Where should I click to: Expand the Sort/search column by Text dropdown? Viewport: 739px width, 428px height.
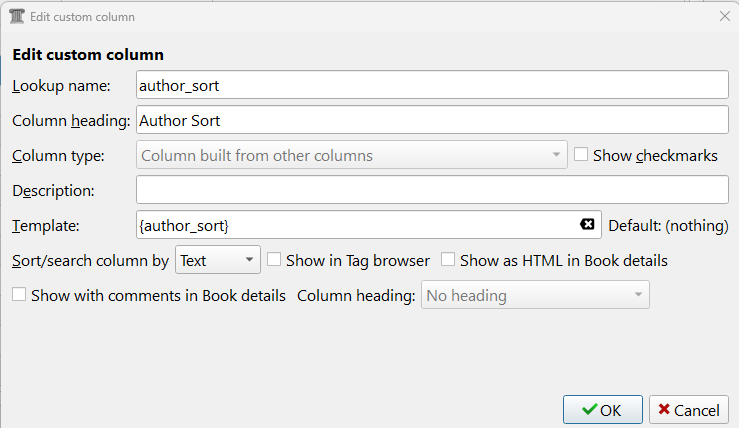(x=217, y=260)
